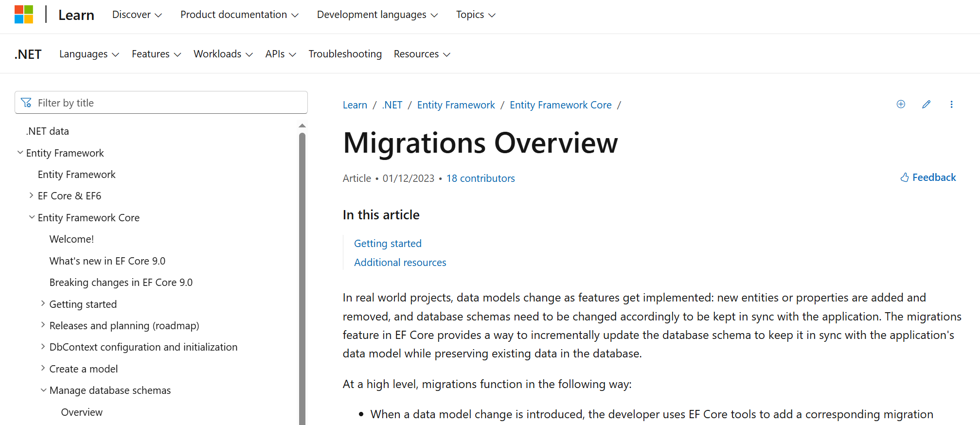Open the nested Entity Framework page item
This screenshot has width=980, height=425.
tap(77, 175)
